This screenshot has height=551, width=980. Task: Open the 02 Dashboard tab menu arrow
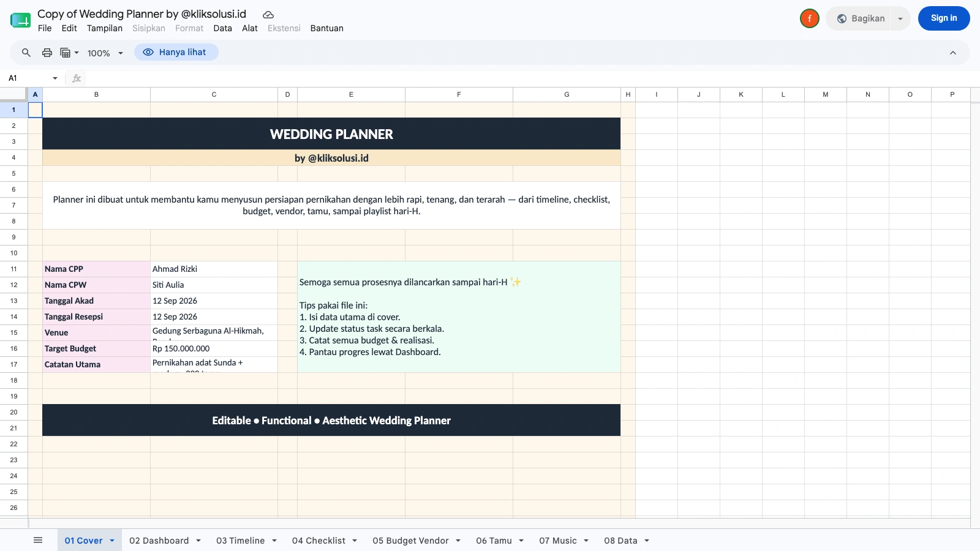tap(198, 541)
